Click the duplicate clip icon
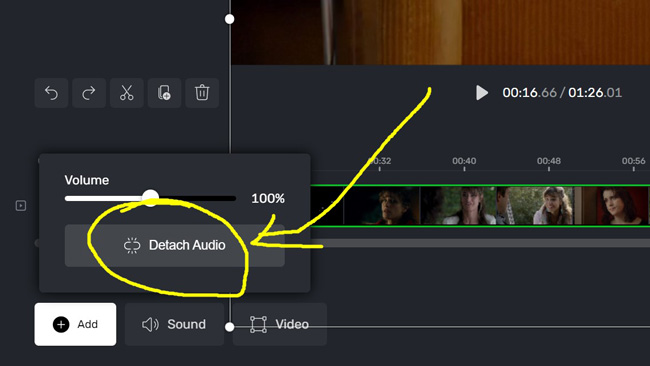This screenshot has height=366, width=650. (x=164, y=93)
